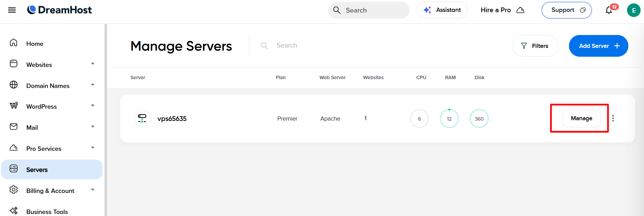Image resolution: width=644 pixels, height=216 pixels.
Task: Expand the Pro Services menu arrow
Action: coord(93,148)
